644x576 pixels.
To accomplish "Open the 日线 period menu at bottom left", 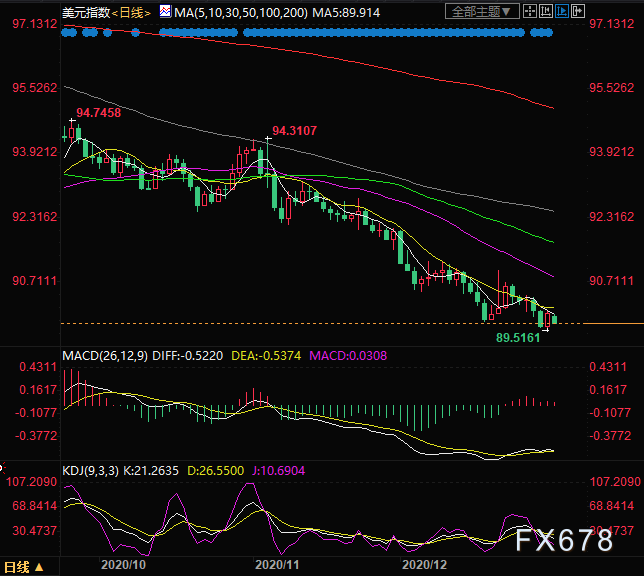I will click(23, 567).
